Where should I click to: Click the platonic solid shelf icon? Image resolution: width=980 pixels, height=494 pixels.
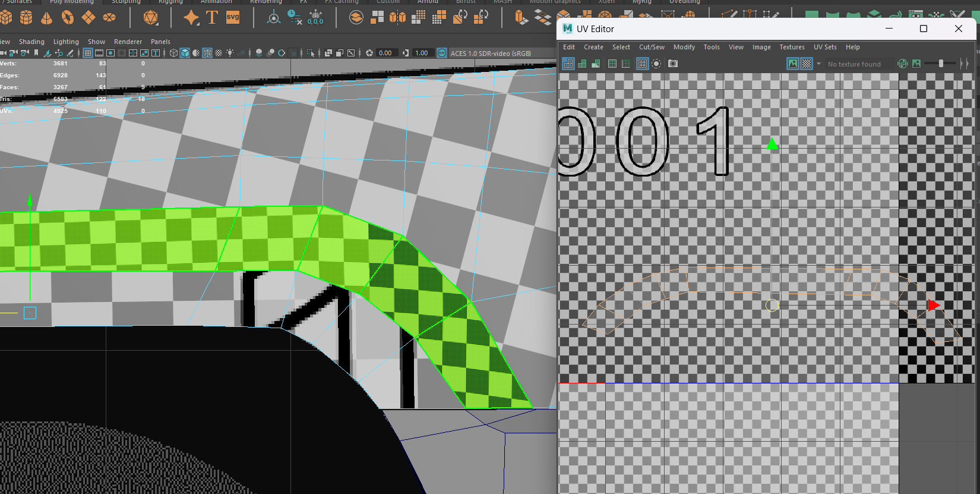151,18
